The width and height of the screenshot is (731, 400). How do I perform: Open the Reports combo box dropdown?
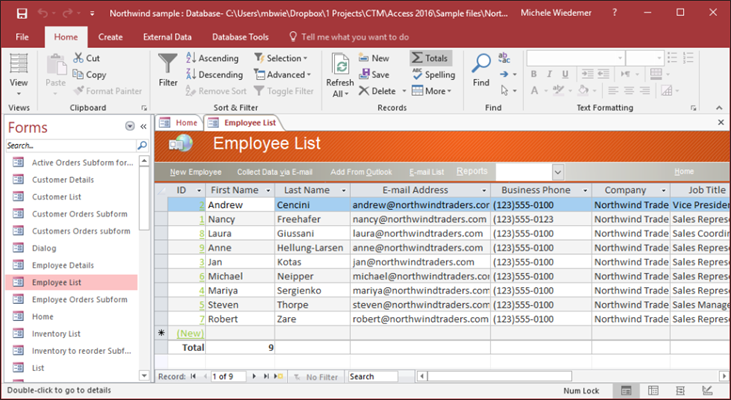(558, 172)
